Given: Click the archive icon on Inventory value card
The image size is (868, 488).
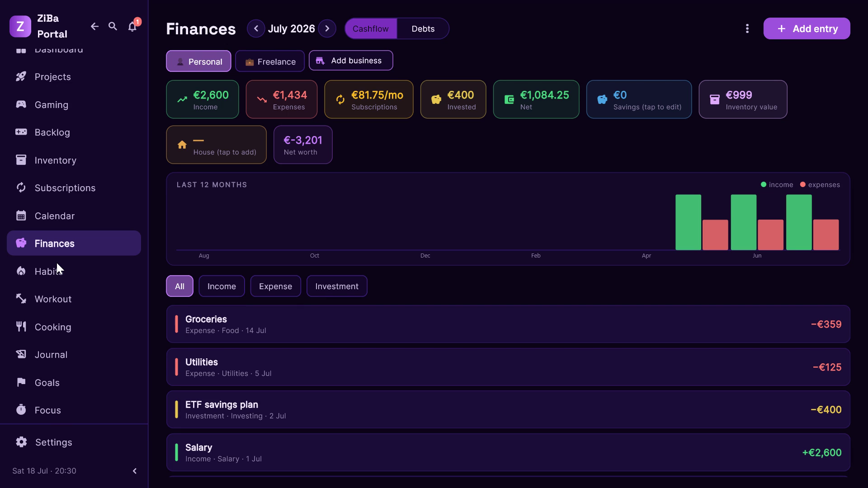Looking at the screenshot, I should click(x=715, y=99).
